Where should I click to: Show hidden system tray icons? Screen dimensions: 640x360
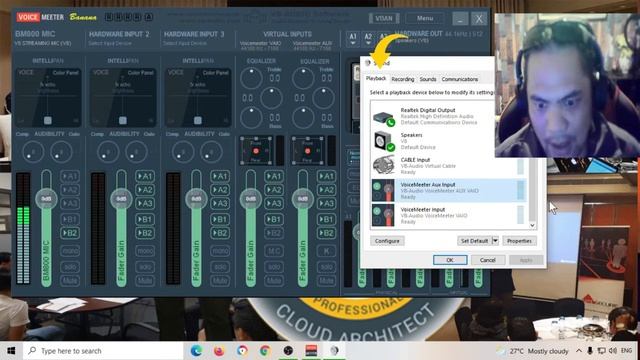coord(579,351)
